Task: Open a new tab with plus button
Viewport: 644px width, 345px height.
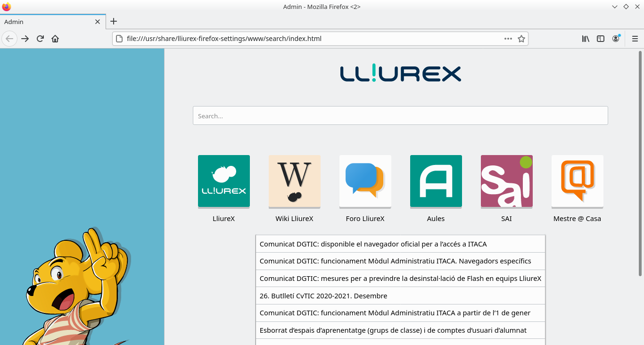Action: click(114, 21)
